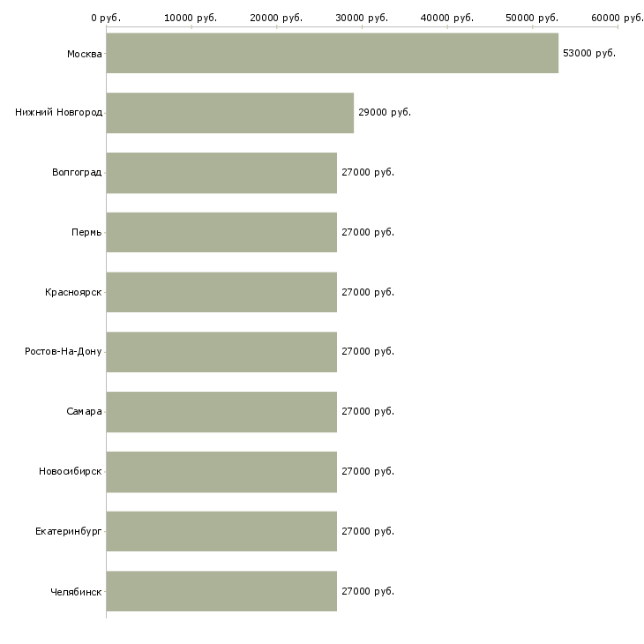This screenshot has height=644, width=644.
Task: Click the Самара bar
Action: click(221, 411)
